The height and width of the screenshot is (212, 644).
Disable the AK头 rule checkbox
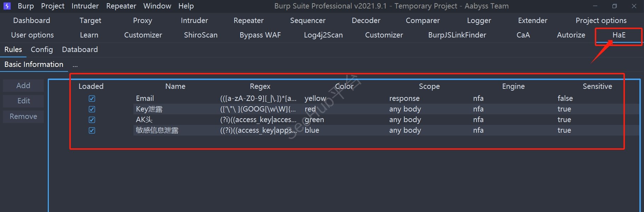92,120
